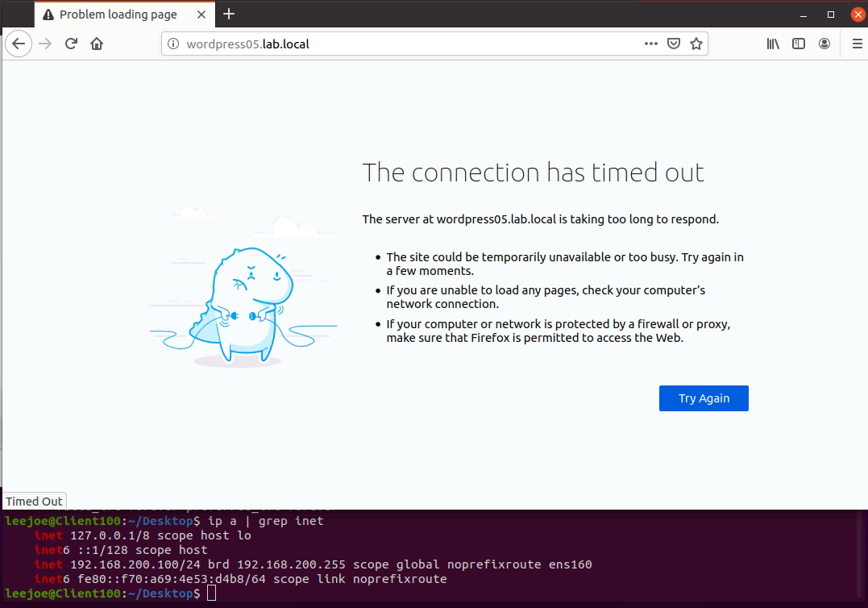
Task: Click the forward navigation arrow
Action: tap(45, 44)
